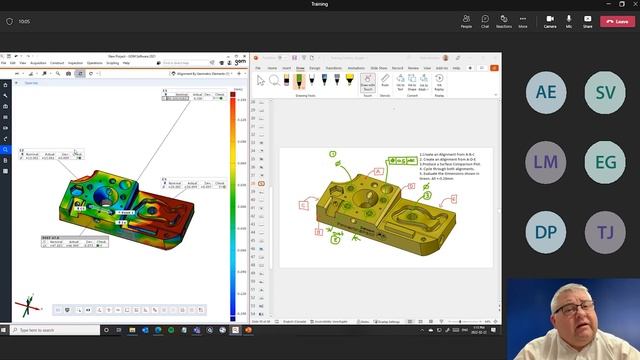640x360 pixels.
Task: Click the orange Share button in PowerPoint
Action: pyautogui.click(x=494, y=68)
